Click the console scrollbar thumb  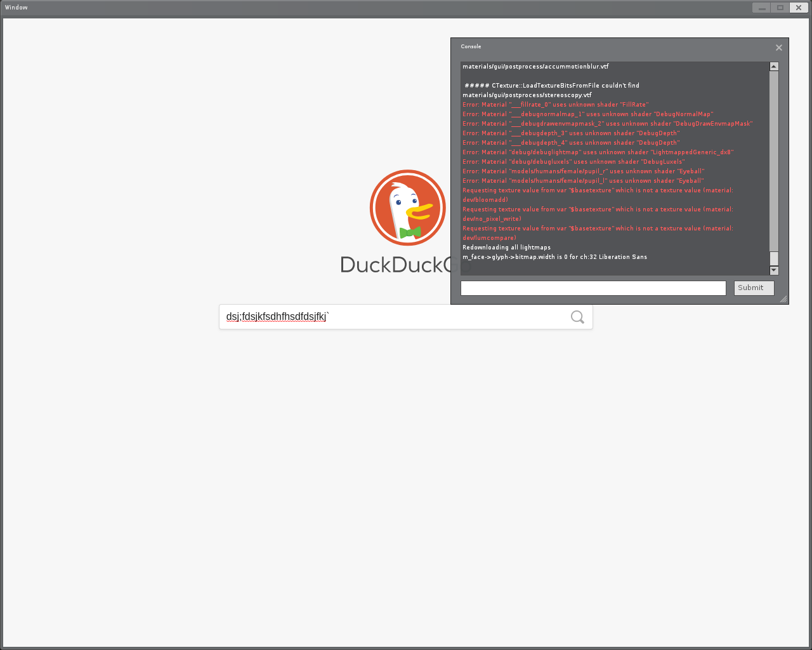(773, 260)
